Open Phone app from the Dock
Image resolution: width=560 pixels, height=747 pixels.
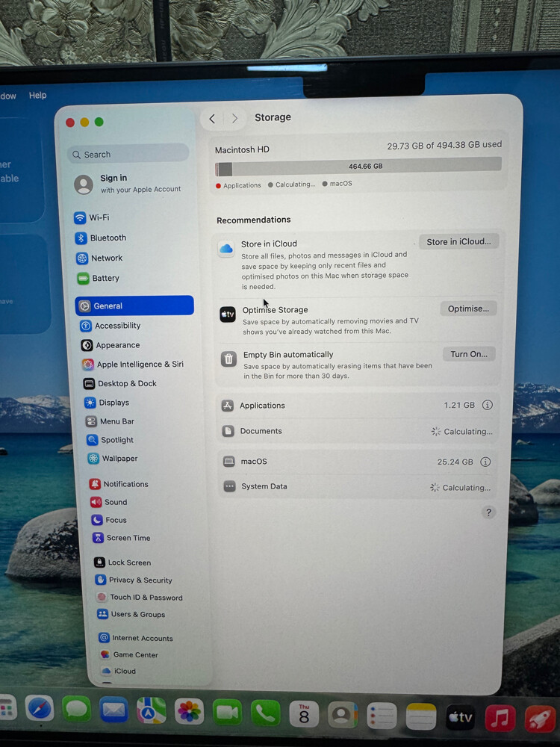tap(265, 713)
